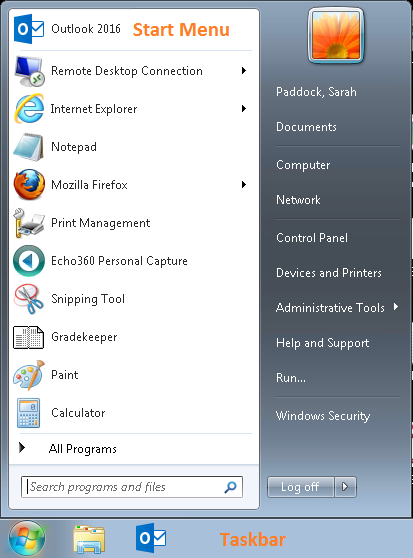Expand Mozilla Firefox jump list arrow
Viewport: 413px width, 558px height.
[244, 184]
